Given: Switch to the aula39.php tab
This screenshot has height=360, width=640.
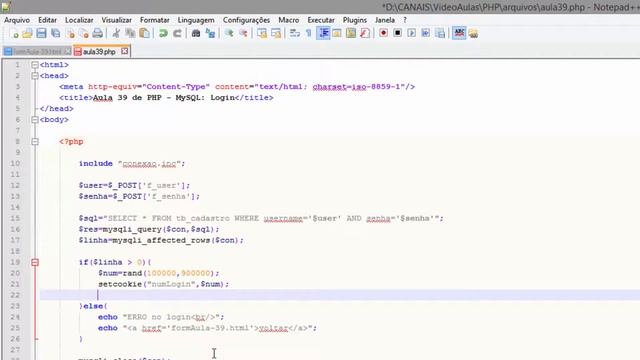Looking at the screenshot, I should (x=99, y=51).
